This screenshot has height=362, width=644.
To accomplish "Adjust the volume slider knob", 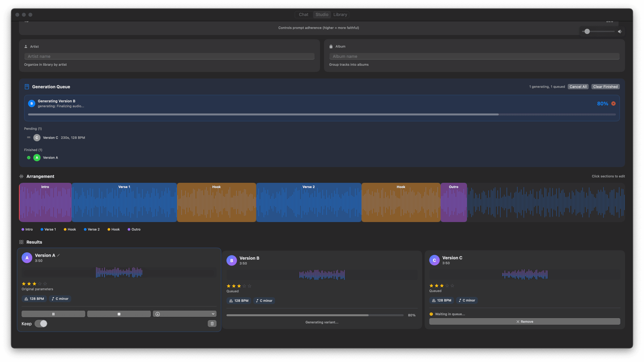I will coord(587,31).
